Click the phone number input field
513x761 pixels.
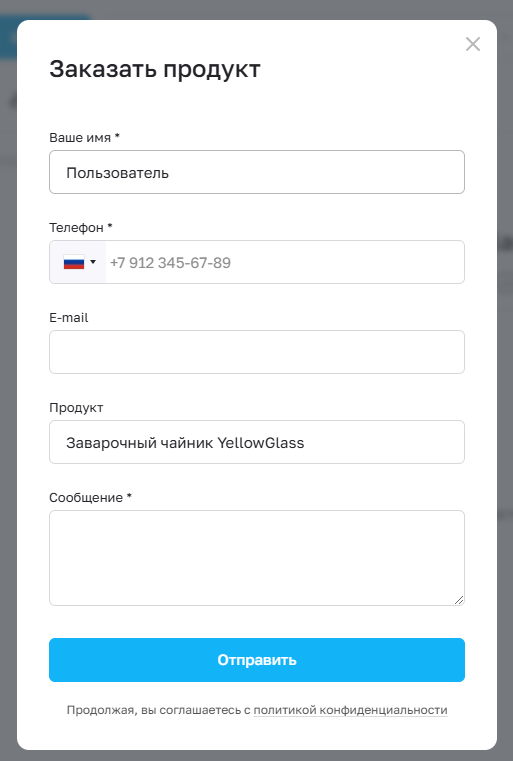click(x=285, y=262)
